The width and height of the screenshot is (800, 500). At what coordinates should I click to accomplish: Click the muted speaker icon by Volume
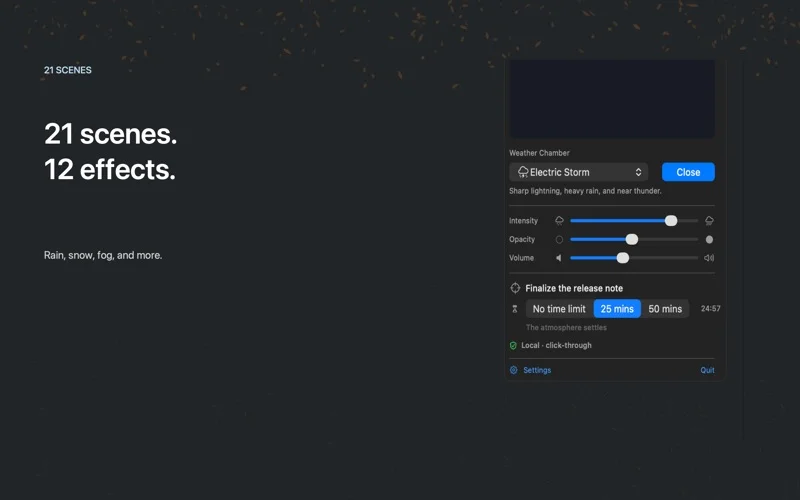tap(559, 258)
